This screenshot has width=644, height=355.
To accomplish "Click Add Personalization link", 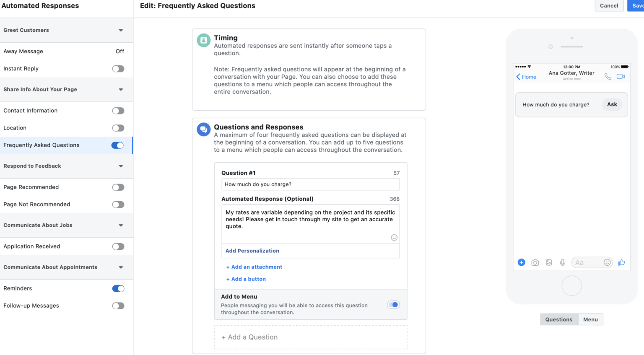I will coord(252,251).
